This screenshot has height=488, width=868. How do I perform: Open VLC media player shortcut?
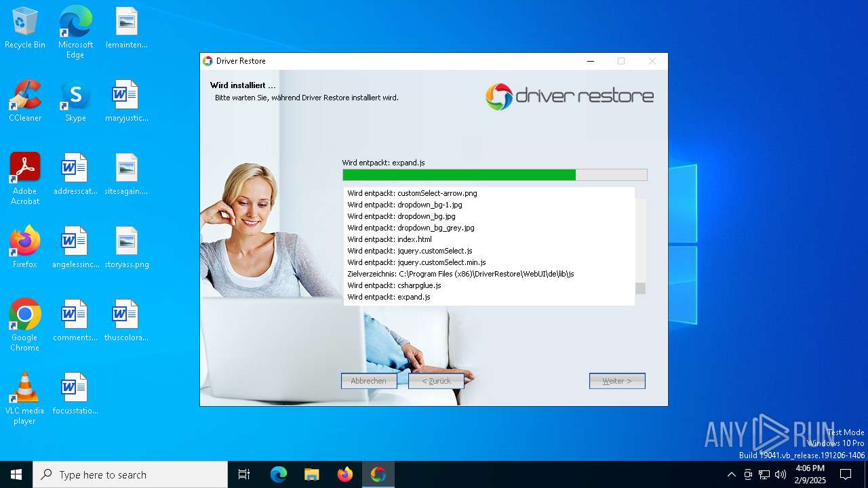[25, 399]
